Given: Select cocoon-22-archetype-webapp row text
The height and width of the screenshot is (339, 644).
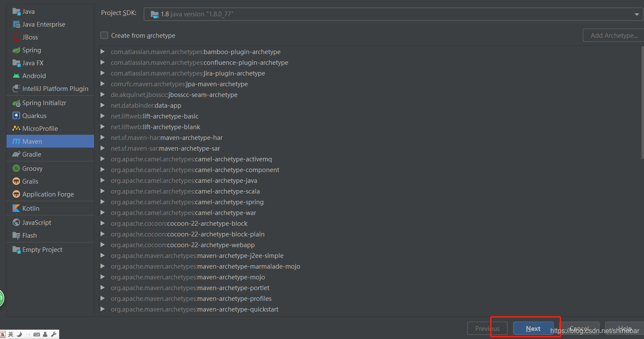Looking at the screenshot, I should coord(183,245).
